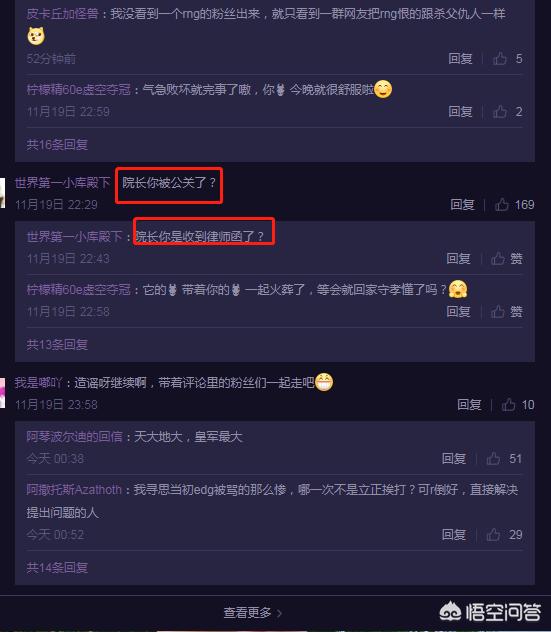The height and width of the screenshot is (632, 551).
Task: Like the comment with 169 likes
Action: pyautogui.click(x=501, y=205)
